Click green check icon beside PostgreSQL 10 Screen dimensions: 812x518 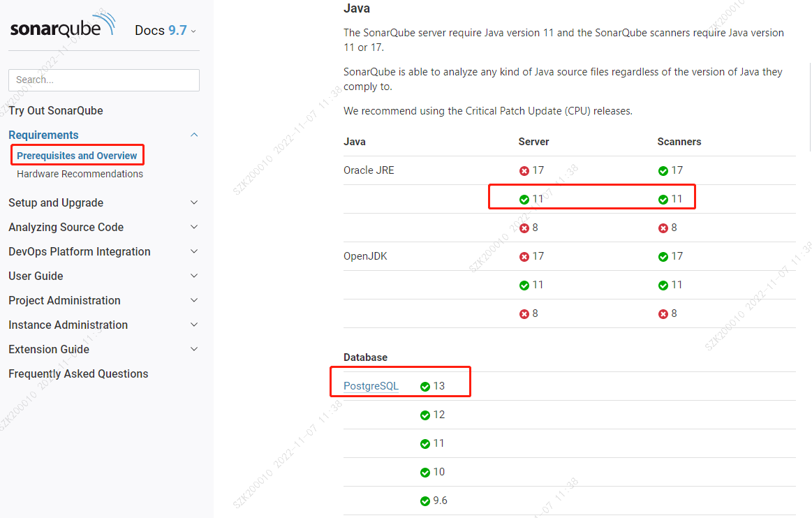(x=425, y=473)
